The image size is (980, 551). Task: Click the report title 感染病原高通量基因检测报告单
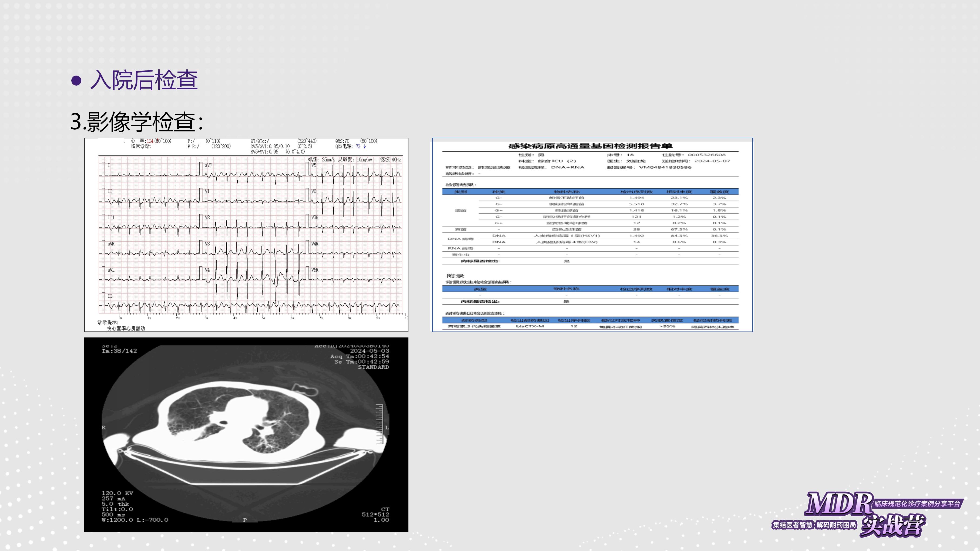pyautogui.click(x=590, y=146)
